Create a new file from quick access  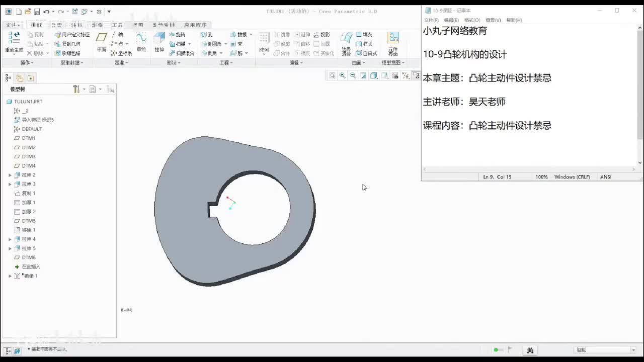pos(19,12)
